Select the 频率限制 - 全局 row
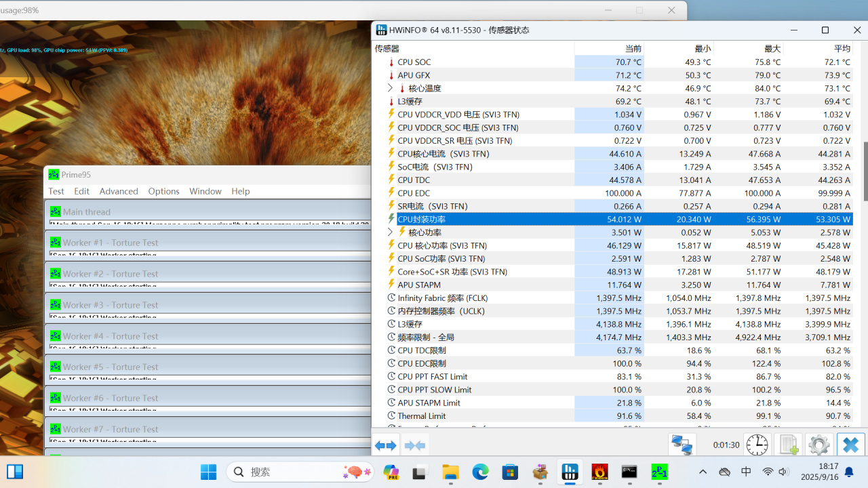The height and width of the screenshot is (488, 868). (x=612, y=337)
